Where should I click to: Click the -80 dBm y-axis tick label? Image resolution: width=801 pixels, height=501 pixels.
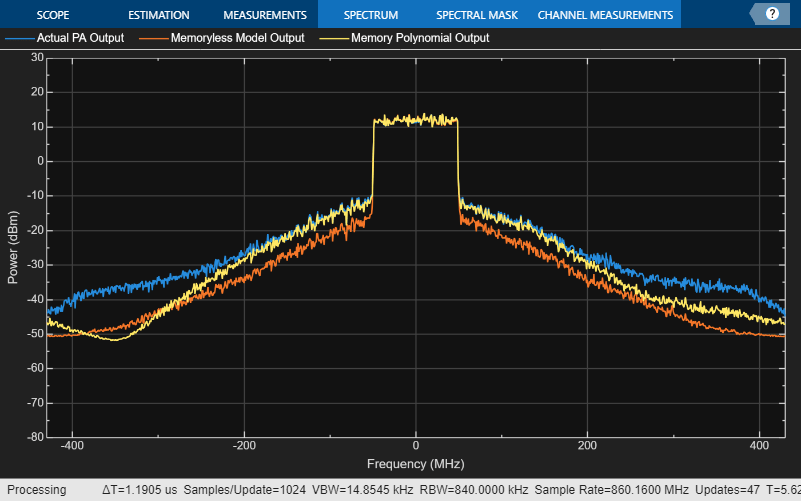pos(35,437)
